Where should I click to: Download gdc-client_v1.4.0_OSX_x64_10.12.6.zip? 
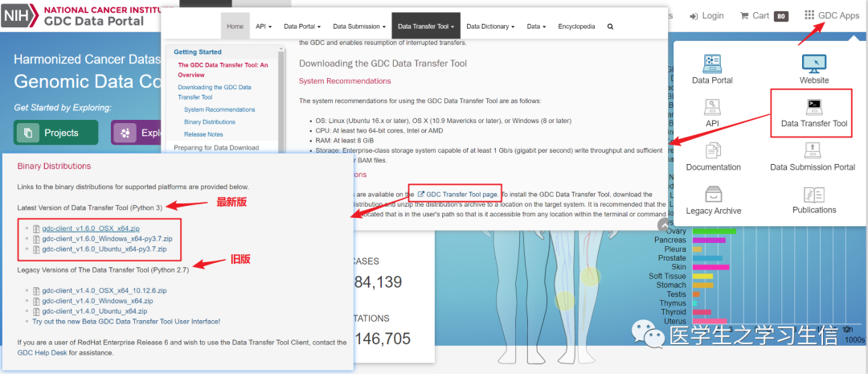coord(104,290)
